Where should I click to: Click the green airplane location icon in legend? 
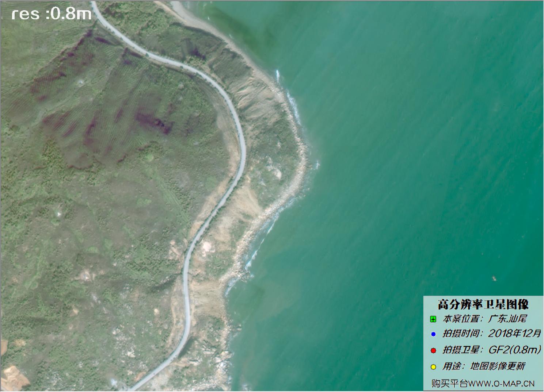click(433, 319)
